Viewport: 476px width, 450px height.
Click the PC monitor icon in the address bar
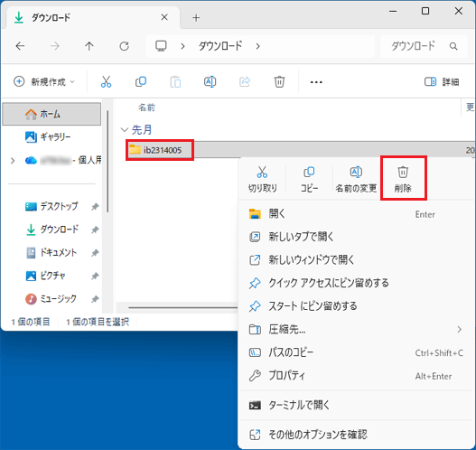click(161, 46)
